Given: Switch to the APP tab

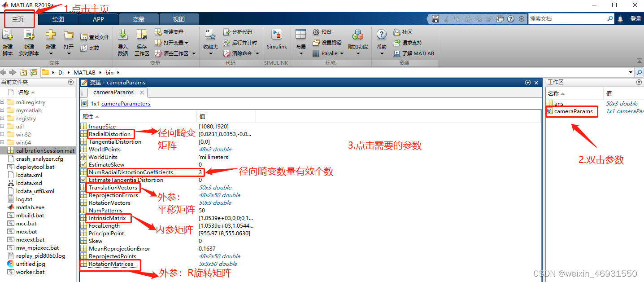Looking at the screenshot, I should (99, 19).
